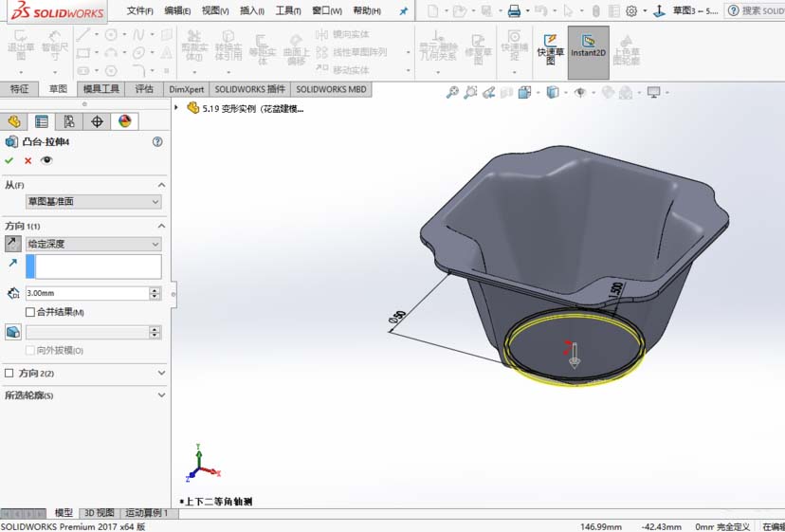The image size is (785, 532).
Task: Click the draft angle spinner arrows
Action: click(x=155, y=332)
